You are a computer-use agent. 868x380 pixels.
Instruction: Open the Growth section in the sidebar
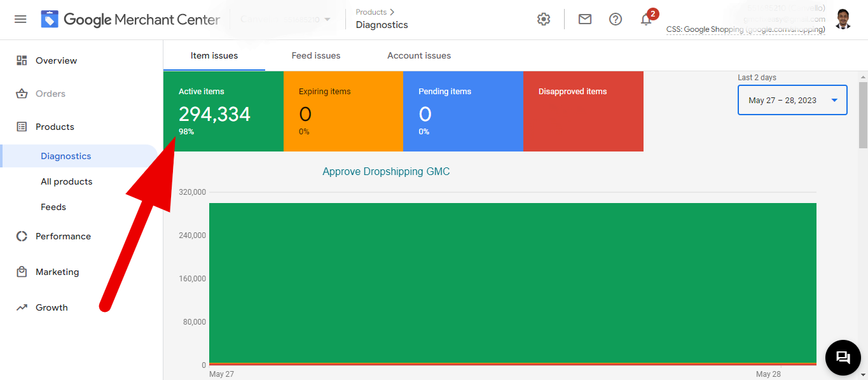(21, 307)
